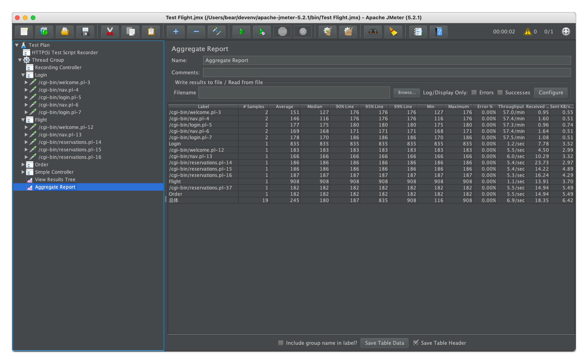Collapse the Flight controller node
This screenshot has width=588, height=364.
tap(23, 120)
